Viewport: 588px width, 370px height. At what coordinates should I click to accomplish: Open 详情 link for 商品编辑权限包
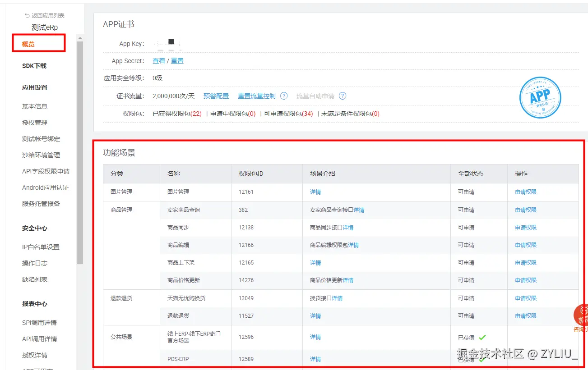point(353,245)
